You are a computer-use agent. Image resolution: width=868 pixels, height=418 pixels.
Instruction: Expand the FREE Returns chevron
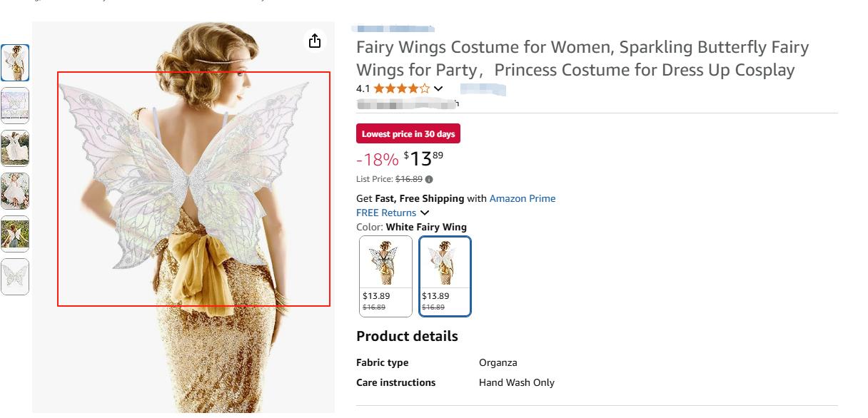(425, 213)
